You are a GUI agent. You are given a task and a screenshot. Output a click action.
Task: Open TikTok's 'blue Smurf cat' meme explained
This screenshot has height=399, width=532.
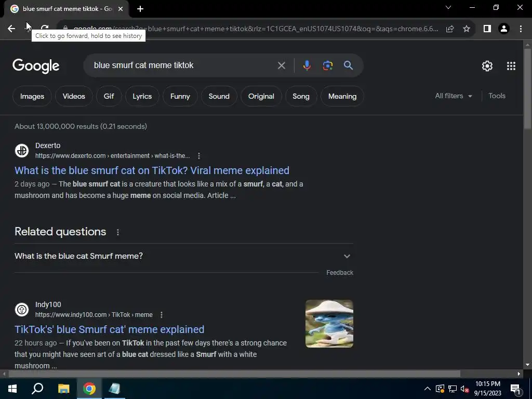point(109,329)
